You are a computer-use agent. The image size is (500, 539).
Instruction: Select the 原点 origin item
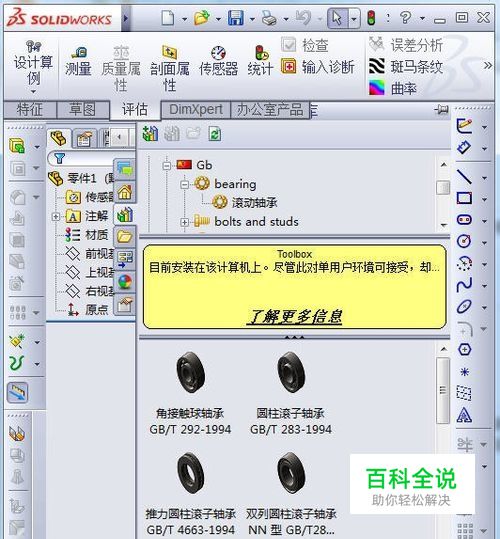click(87, 310)
